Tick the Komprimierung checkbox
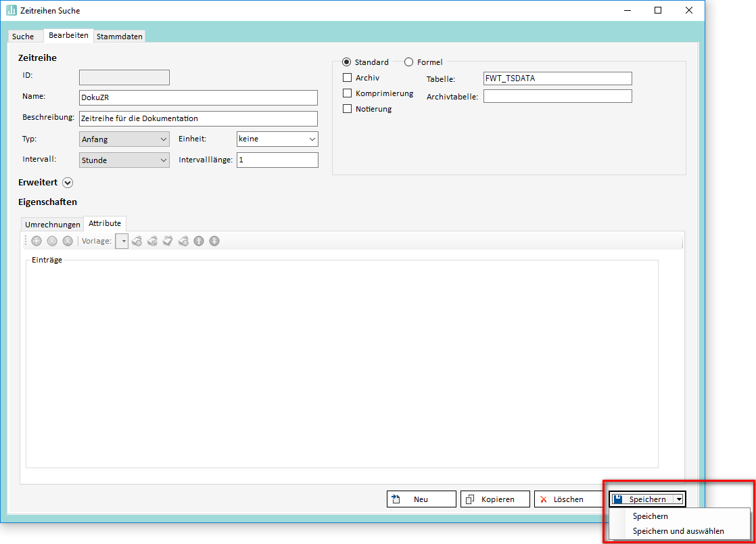This screenshot has height=544, width=756. [x=348, y=93]
